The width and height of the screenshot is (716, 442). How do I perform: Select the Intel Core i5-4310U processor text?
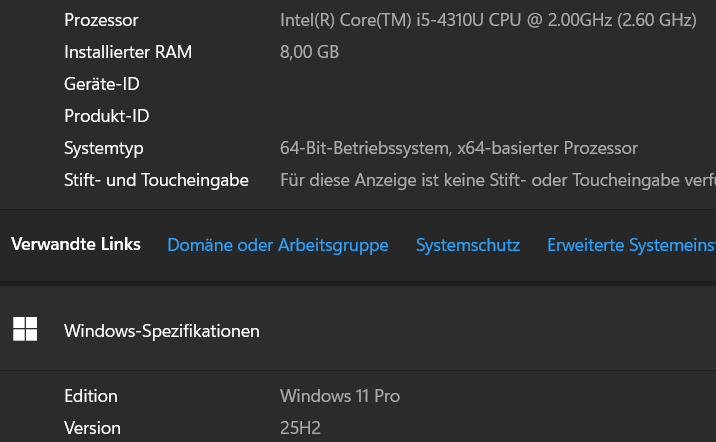click(488, 20)
